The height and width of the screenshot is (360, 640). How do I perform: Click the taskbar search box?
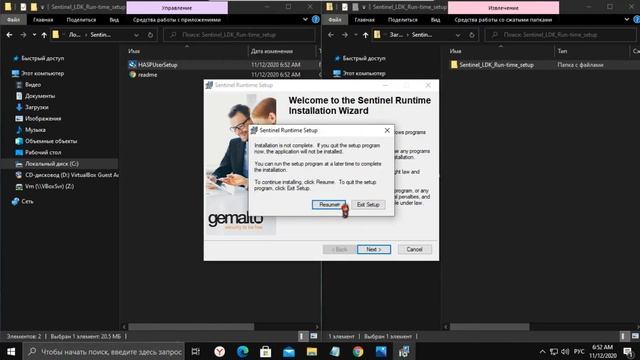(x=104, y=351)
